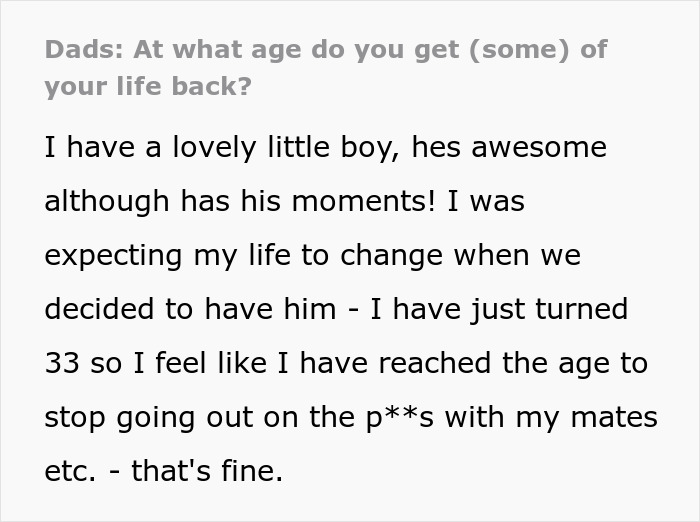Click the words "your life back?" in title

tap(148, 86)
